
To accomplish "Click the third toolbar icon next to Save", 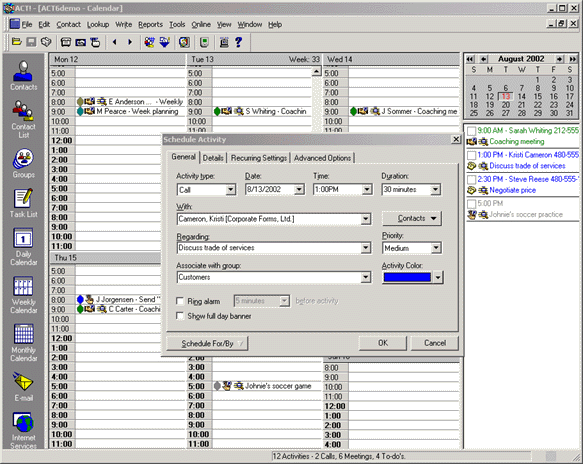I will pos(46,42).
